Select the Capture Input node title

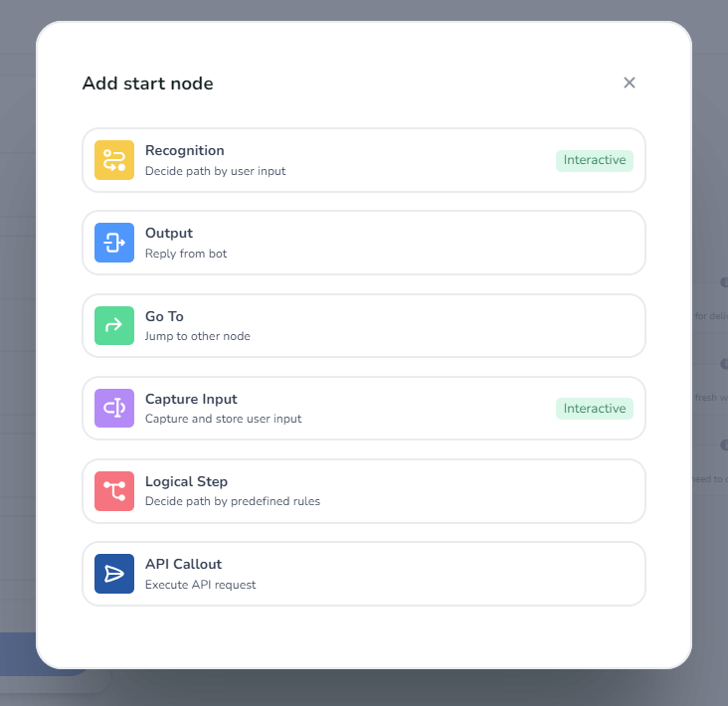click(191, 400)
